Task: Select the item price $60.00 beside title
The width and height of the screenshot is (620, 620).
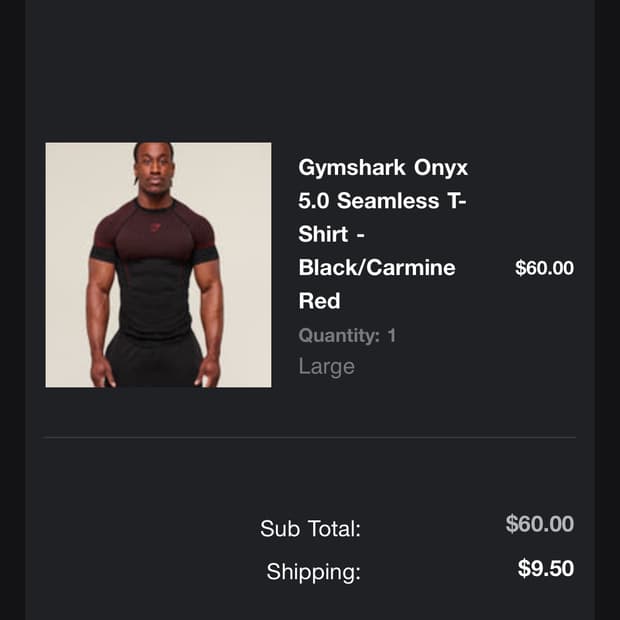Action: [x=544, y=268]
